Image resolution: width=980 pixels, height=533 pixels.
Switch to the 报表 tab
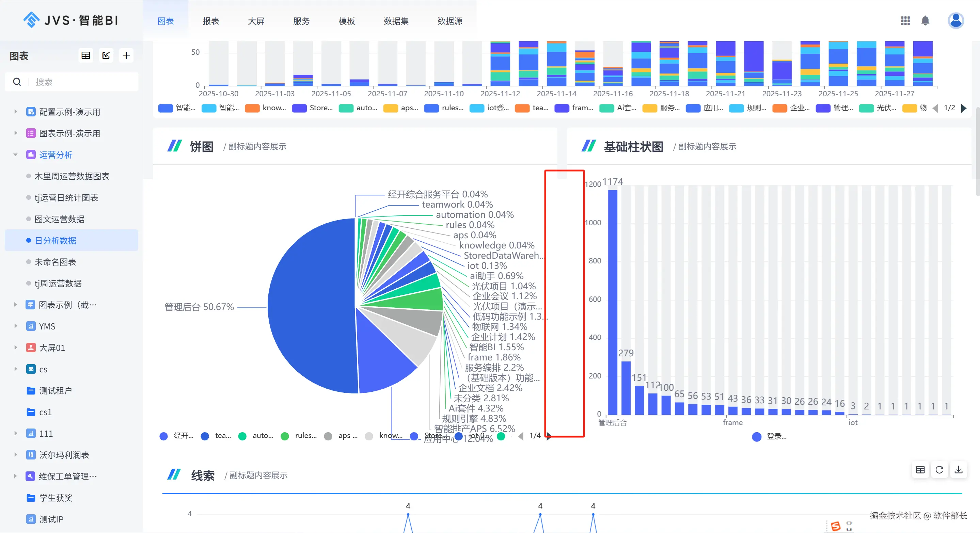211,21
